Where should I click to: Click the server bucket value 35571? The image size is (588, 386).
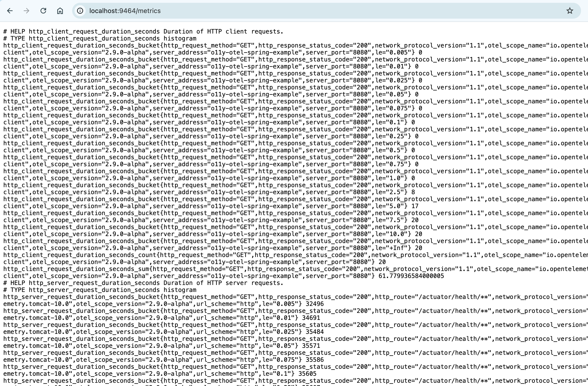(311, 346)
